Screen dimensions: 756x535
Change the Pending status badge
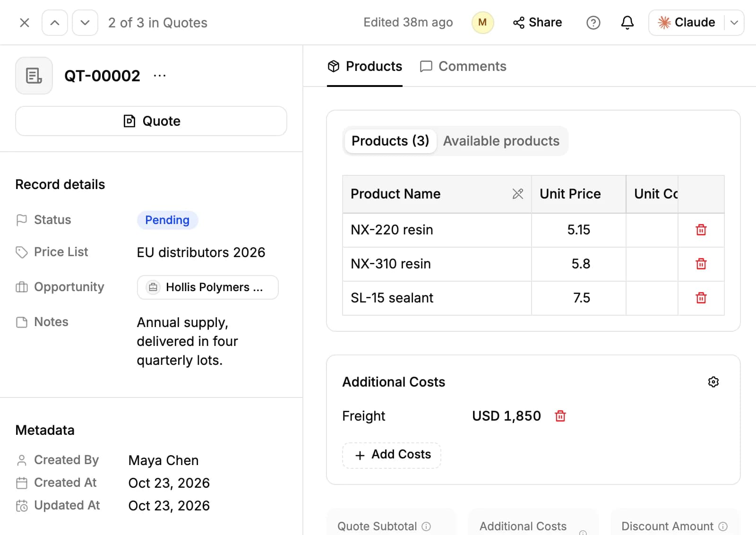pos(167,220)
